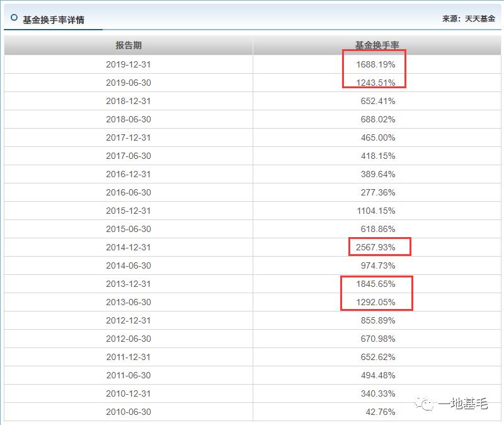Screen dimensions: 504x425
Task: Select the 2015-06-30 report date cell
Action: click(x=129, y=229)
